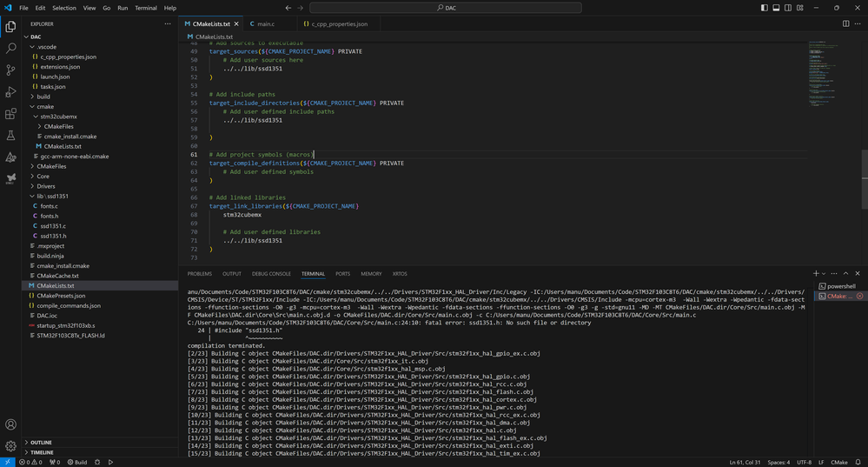Expand the build folder in explorer
The image size is (868, 467).
click(x=43, y=97)
